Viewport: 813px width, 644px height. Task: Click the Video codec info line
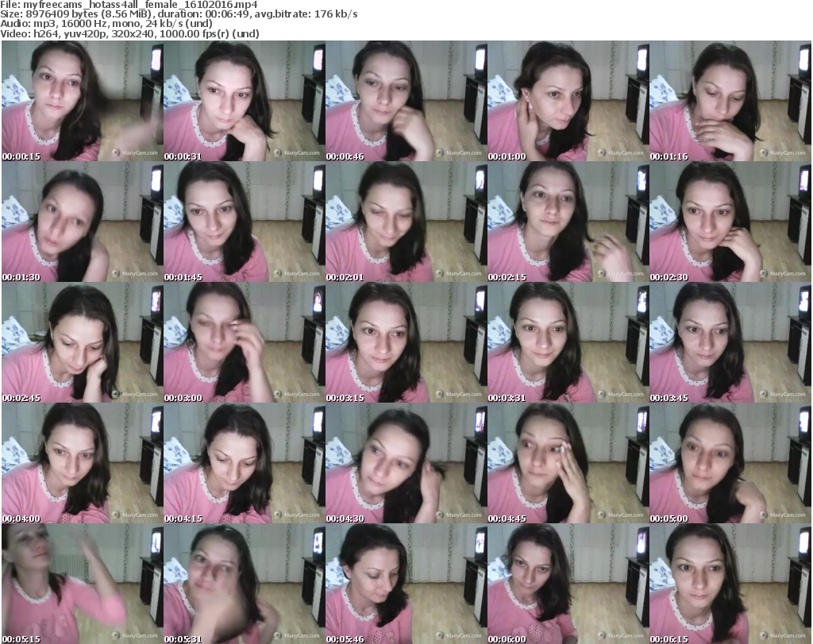point(133,33)
